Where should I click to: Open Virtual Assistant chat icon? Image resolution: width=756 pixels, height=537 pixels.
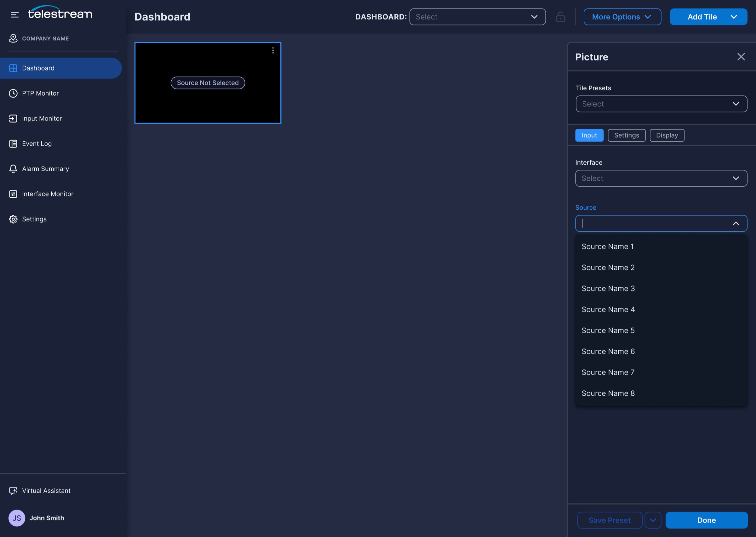pos(13,491)
